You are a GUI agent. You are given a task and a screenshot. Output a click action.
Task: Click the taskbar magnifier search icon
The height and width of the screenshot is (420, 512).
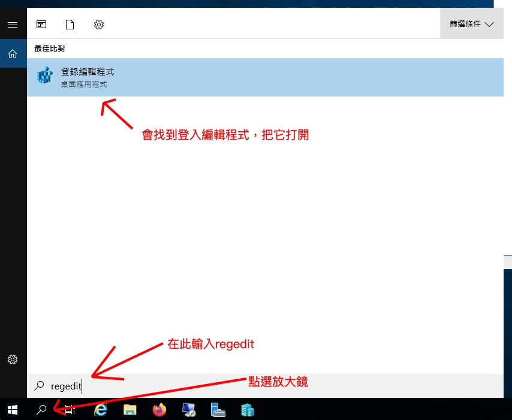41,409
